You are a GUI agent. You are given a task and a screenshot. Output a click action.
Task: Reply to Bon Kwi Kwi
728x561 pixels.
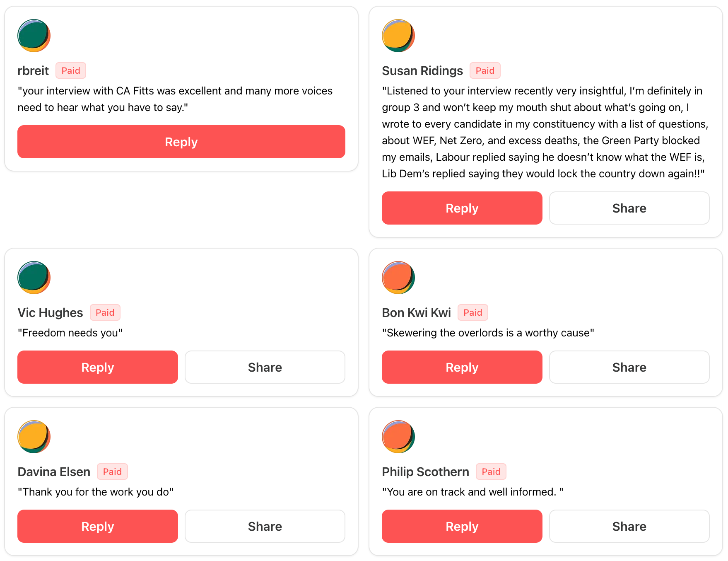[462, 367]
